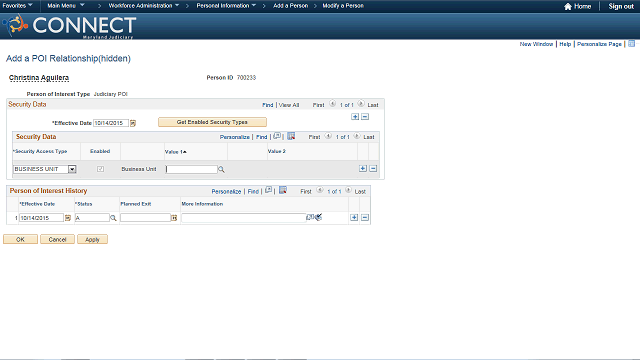Add a Person of Interest History row
640x360 pixels.
[354, 218]
